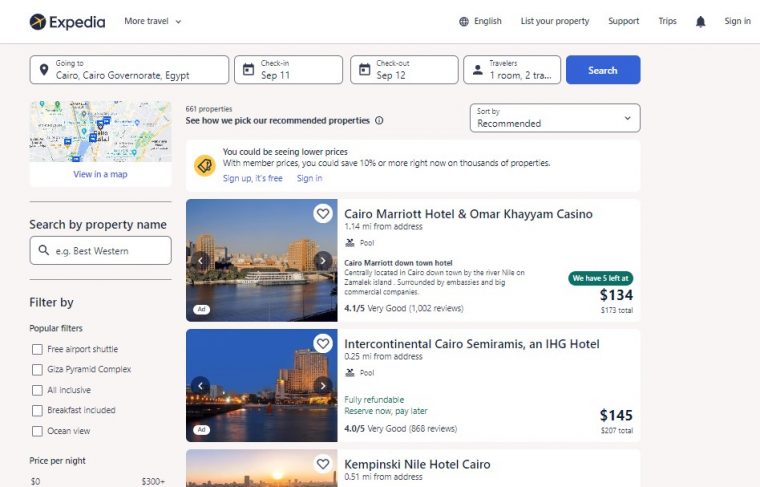Favorite Intercontinental Cairo Semiramis with heart icon
The image size is (760, 487).
pyautogui.click(x=323, y=344)
